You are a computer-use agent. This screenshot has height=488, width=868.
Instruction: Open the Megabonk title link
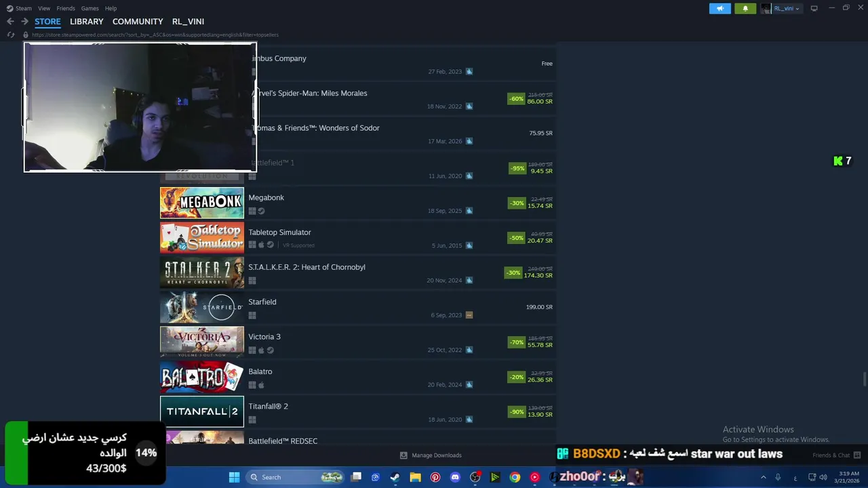[266, 198]
